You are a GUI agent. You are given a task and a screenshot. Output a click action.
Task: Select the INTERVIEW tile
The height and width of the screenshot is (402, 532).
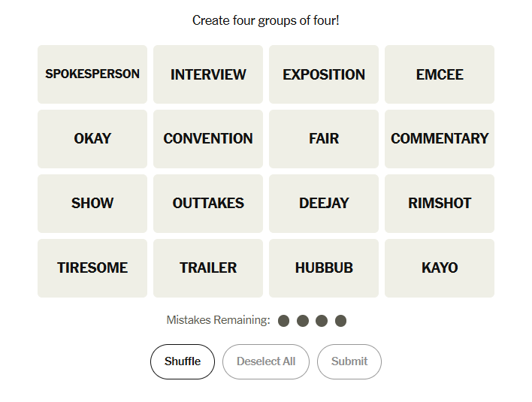[x=208, y=74]
